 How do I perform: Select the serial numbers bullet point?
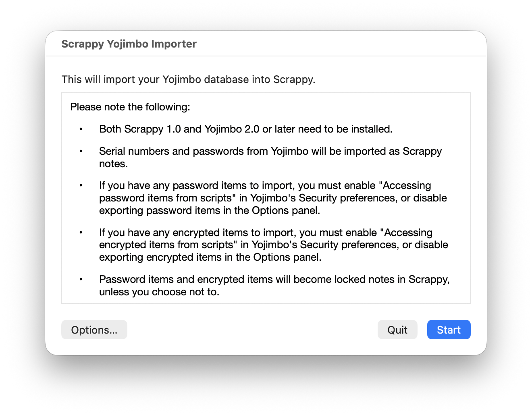pos(270,157)
